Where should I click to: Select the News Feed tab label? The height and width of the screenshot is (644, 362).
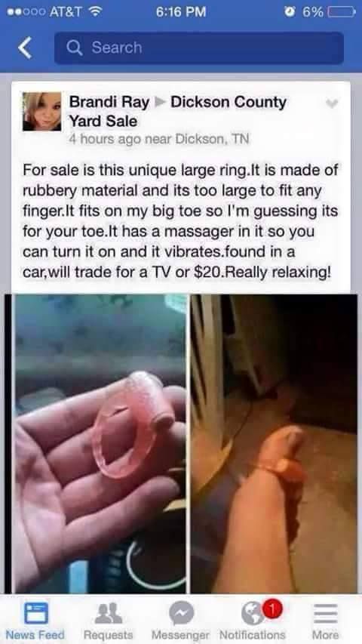coord(35,634)
